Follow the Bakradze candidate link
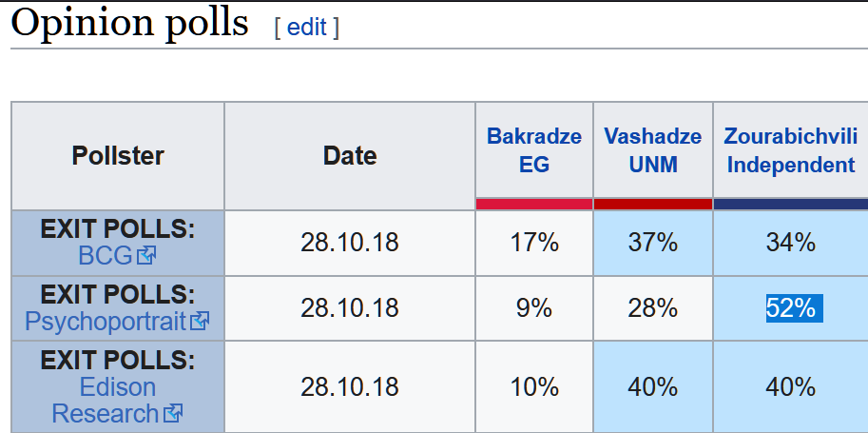 [x=534, y=136]
